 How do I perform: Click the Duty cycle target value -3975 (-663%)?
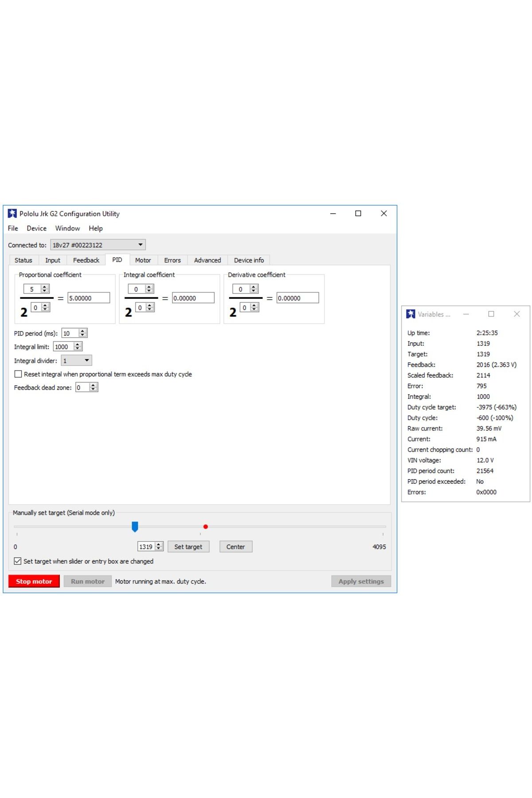coord(497,407)
